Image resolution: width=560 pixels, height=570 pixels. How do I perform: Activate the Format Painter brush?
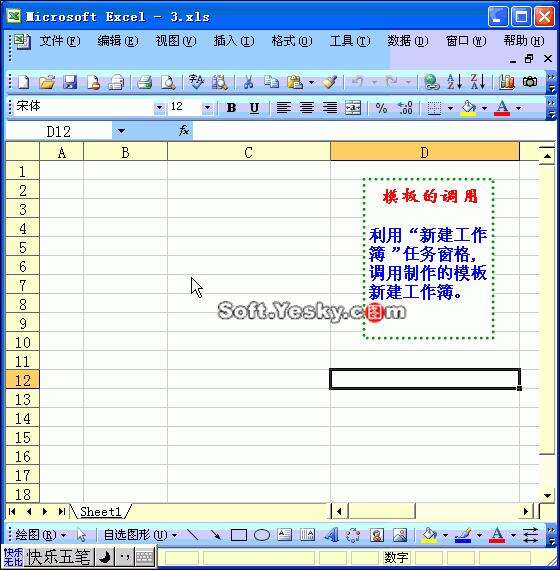click(330, 82)
